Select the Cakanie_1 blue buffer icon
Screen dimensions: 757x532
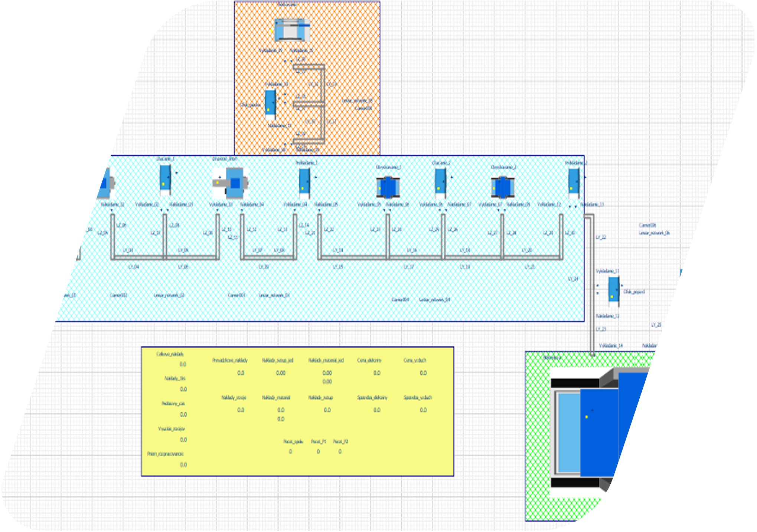pos(165,178)
